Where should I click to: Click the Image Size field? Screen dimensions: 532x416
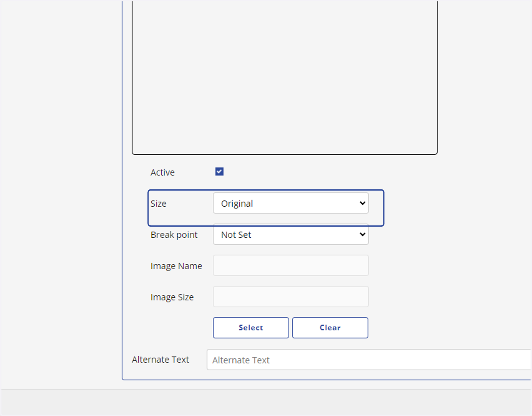point(291,297)
